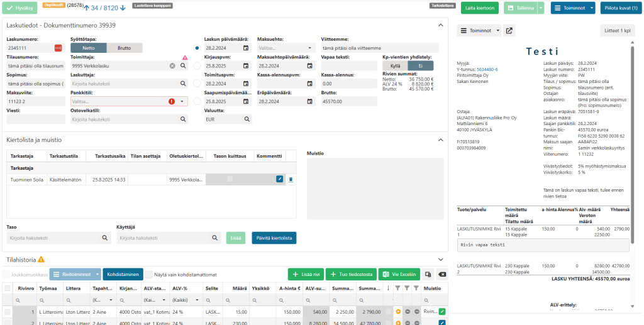Image resolution: width=644 pixels, height=325 pixels.
Task: Open calendar for Laskun päivämäärä
Action: 246,48
